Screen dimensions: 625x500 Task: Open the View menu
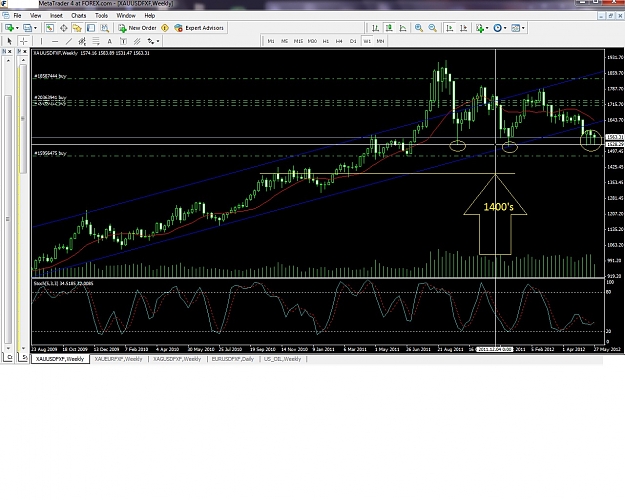[35, 16]
